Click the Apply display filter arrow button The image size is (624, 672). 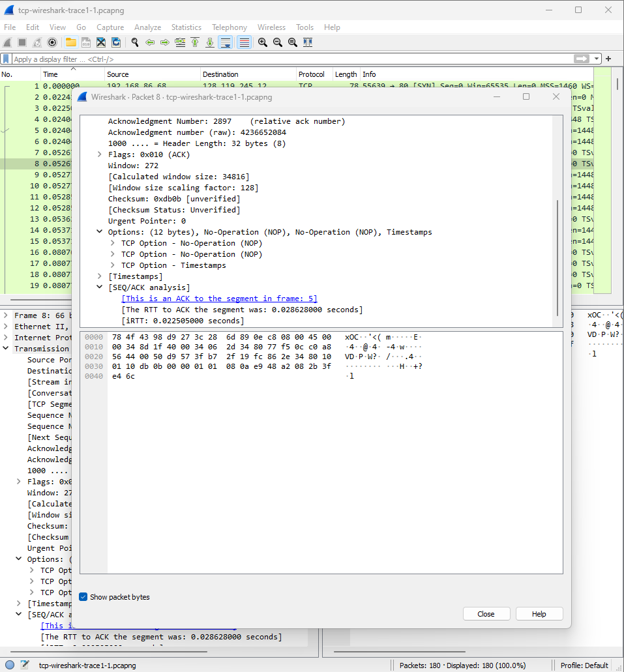click(582, 59)
